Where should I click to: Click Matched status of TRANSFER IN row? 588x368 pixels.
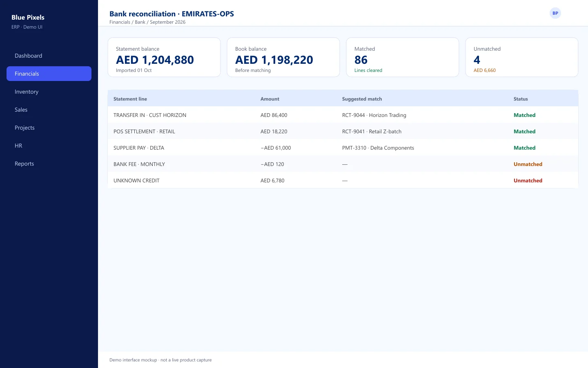coord(524,115)
